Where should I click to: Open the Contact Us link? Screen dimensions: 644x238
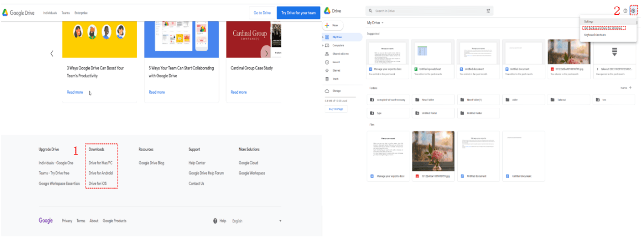tap(196, 183)
